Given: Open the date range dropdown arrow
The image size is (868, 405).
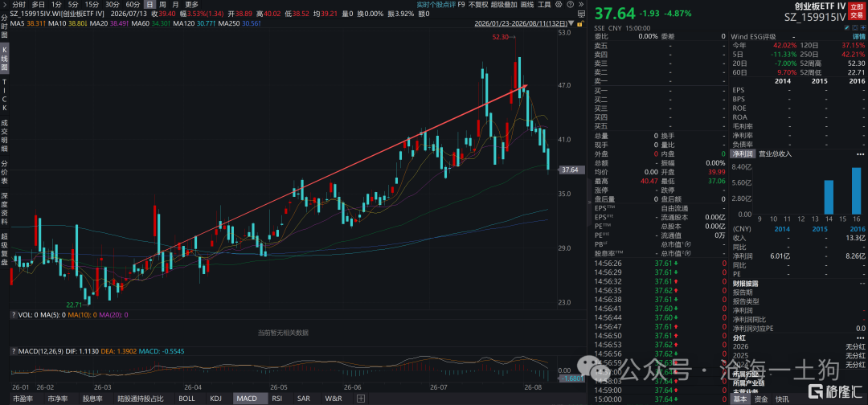Looking at the screenshot, I should (571, 23).
